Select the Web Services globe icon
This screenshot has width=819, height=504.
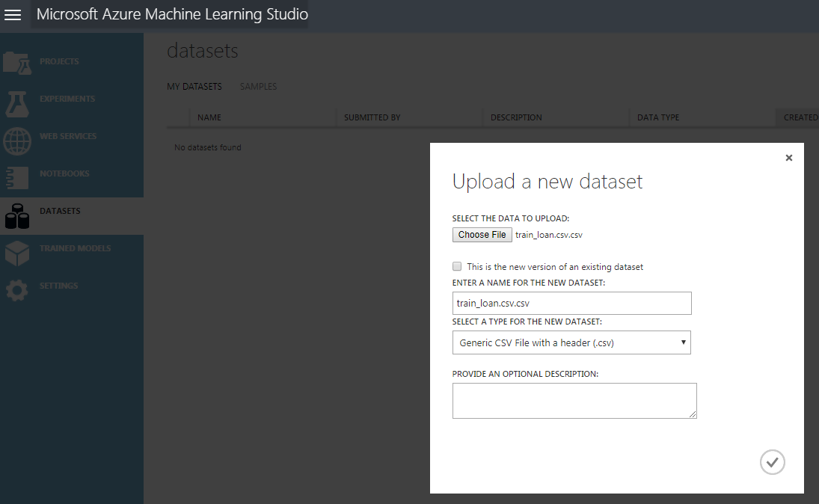coord(16,140)
